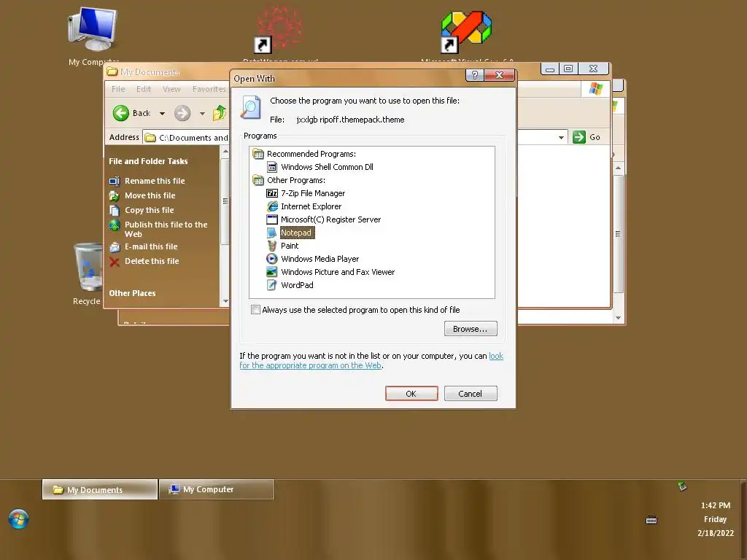This screenshot has width=747, height=560.
Task: Click the task pane scroll down arrow
Action: click(x=225, y=301)
